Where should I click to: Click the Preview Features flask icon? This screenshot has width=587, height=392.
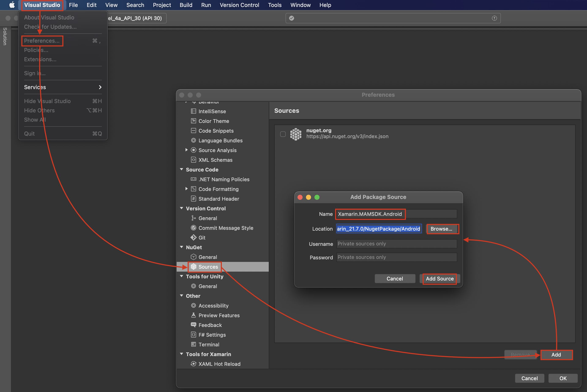click(x=193, y=315)
